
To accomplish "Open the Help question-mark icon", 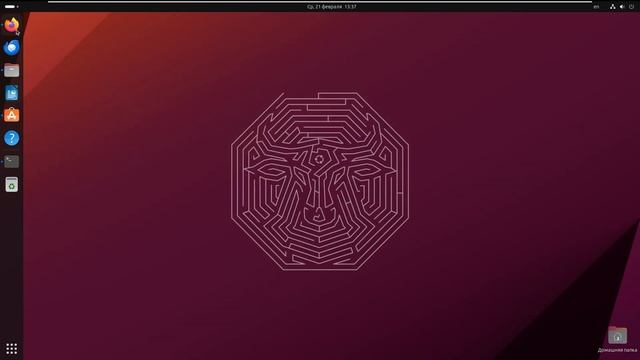I will tap(11, 138).
